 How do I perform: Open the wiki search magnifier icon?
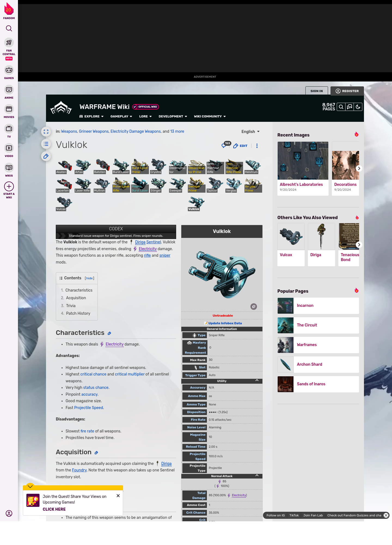pyautogui.click(x=341, y=107)
